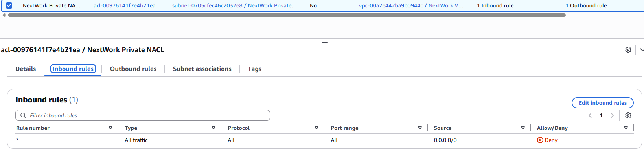
Task: Open the Subnet associations tab
Action: [x=202, y=69]
